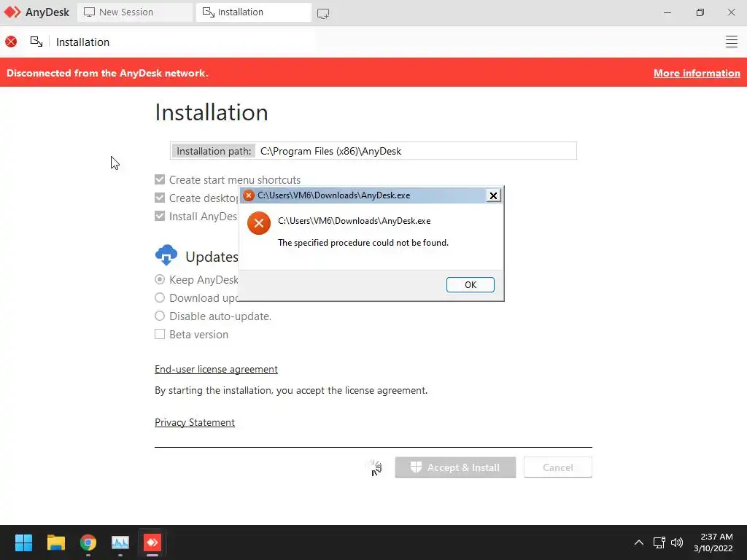747x560 pixels.
Task: Select Keep AnyDesk up-to-date radio button
Action: (x=160, y=279)
